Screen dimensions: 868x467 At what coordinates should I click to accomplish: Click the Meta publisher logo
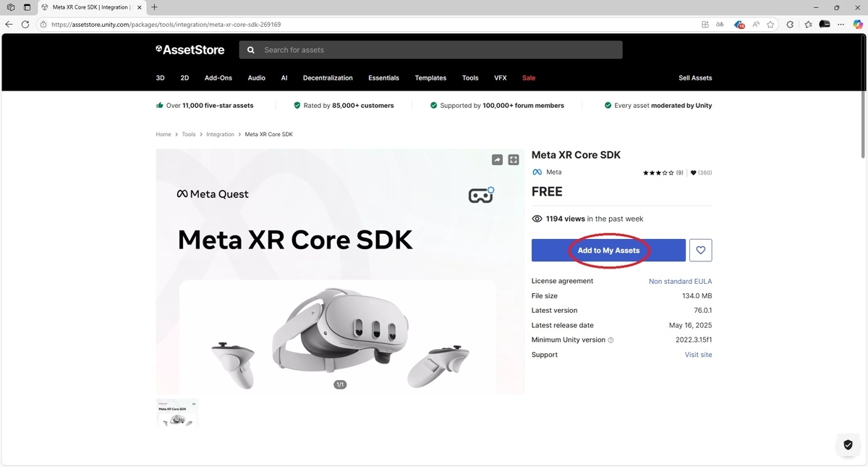[537, 172]
